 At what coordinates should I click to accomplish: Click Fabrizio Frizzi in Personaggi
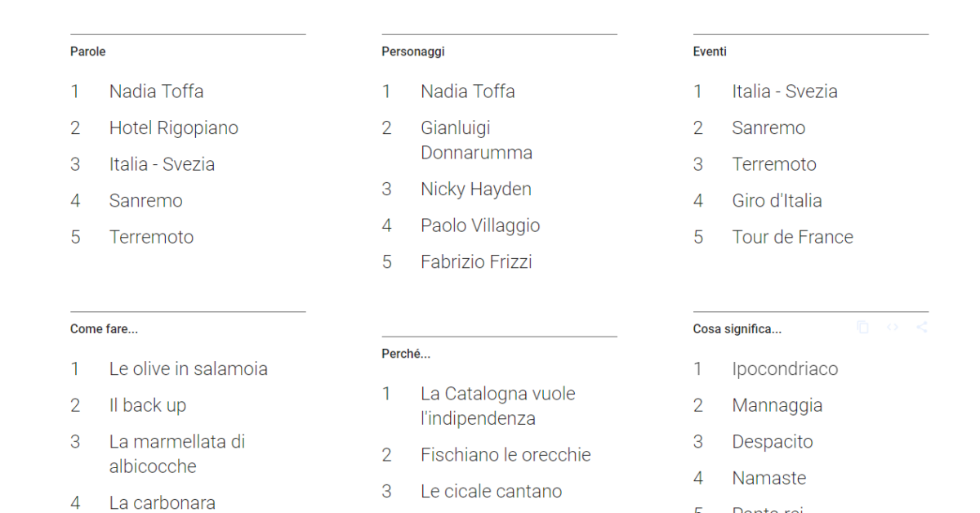tap(476, 262)
